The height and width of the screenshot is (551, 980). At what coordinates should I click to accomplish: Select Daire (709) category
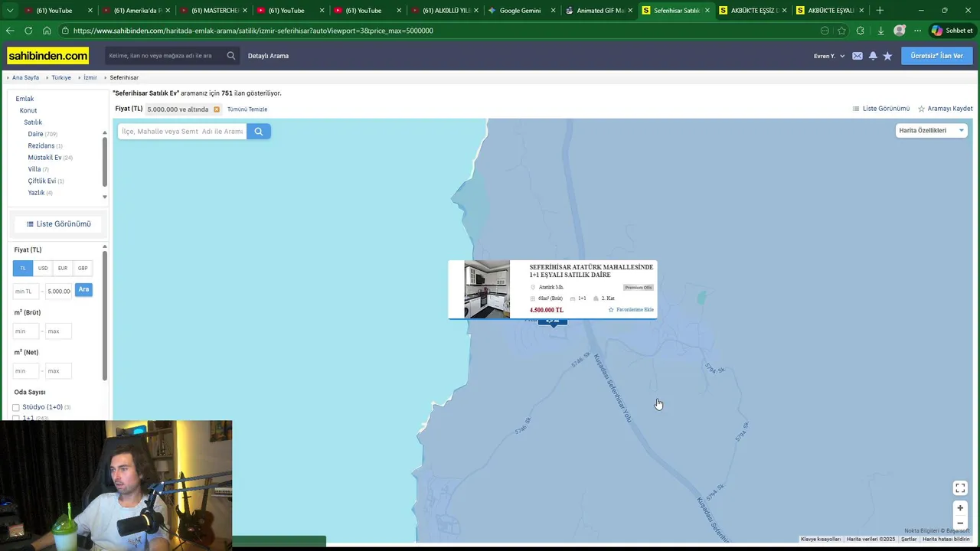(x=42, y=134)
